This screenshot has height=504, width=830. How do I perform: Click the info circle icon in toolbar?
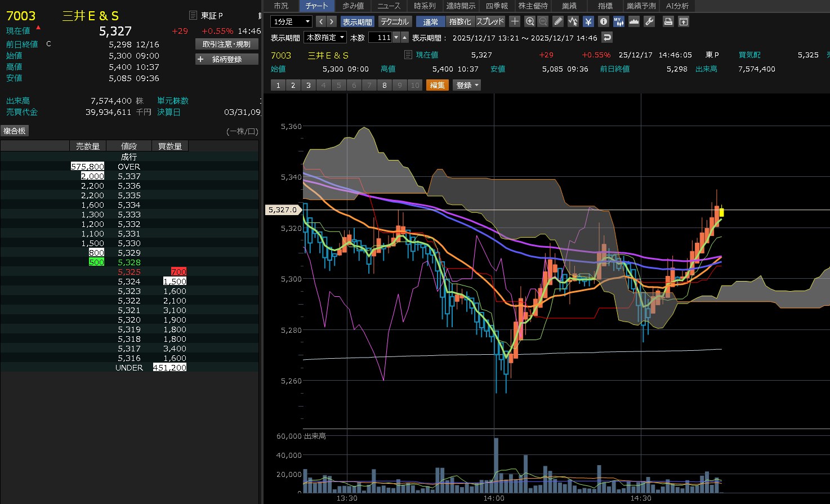pyautogui.click(x=604, y=21)
